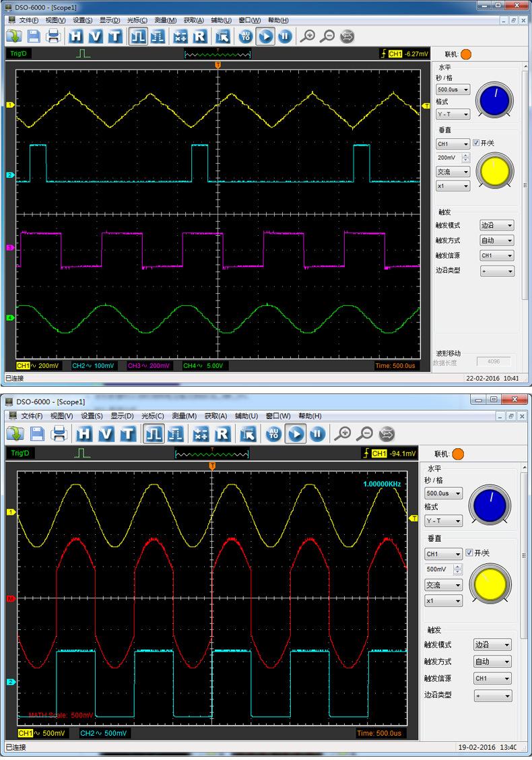Click the H horizontal settings icon in the top window

pos(76,36)
